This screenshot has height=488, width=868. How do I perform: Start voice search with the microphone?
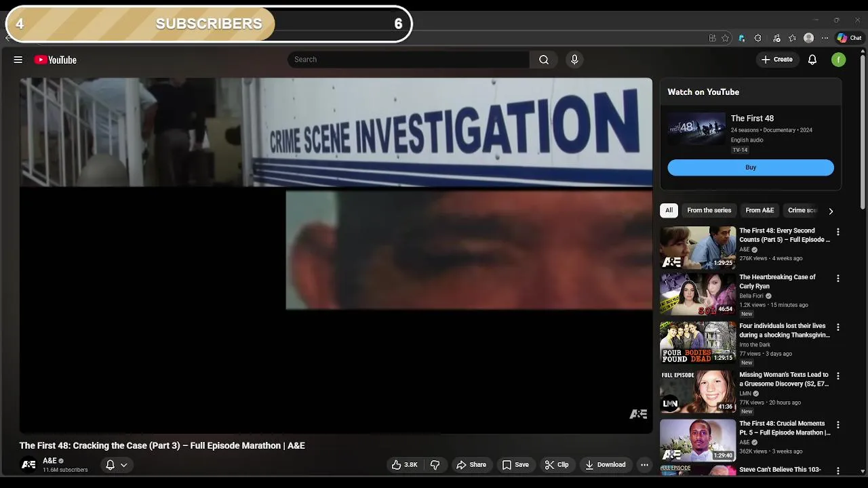(x=574, y=60)
